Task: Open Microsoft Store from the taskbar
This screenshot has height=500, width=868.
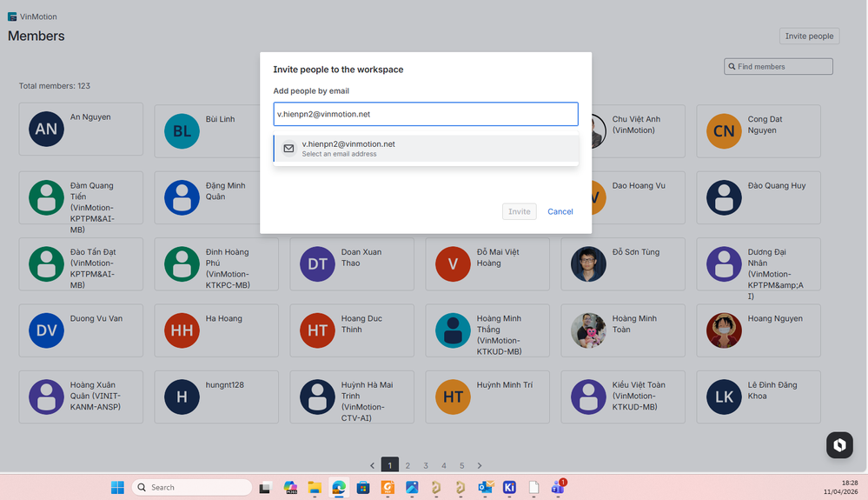Action: coord(363,487)
